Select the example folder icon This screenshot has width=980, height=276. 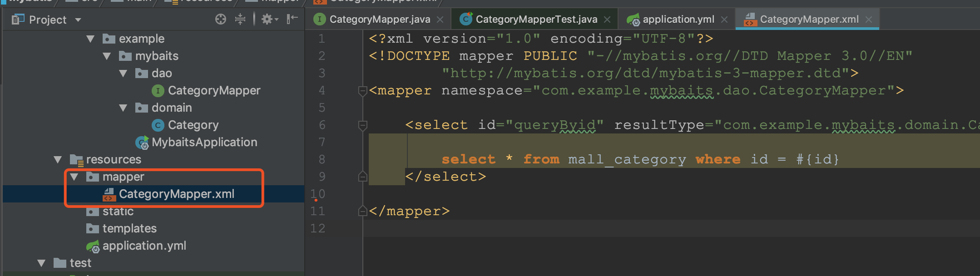(x=109, y=39)
